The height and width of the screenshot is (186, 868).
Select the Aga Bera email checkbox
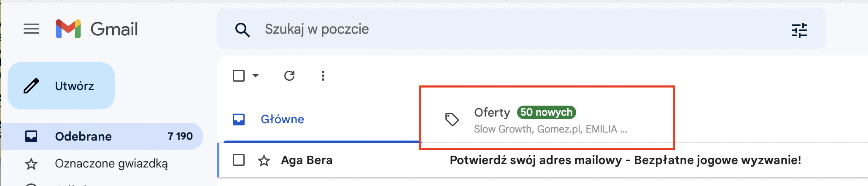coord(239,160)
